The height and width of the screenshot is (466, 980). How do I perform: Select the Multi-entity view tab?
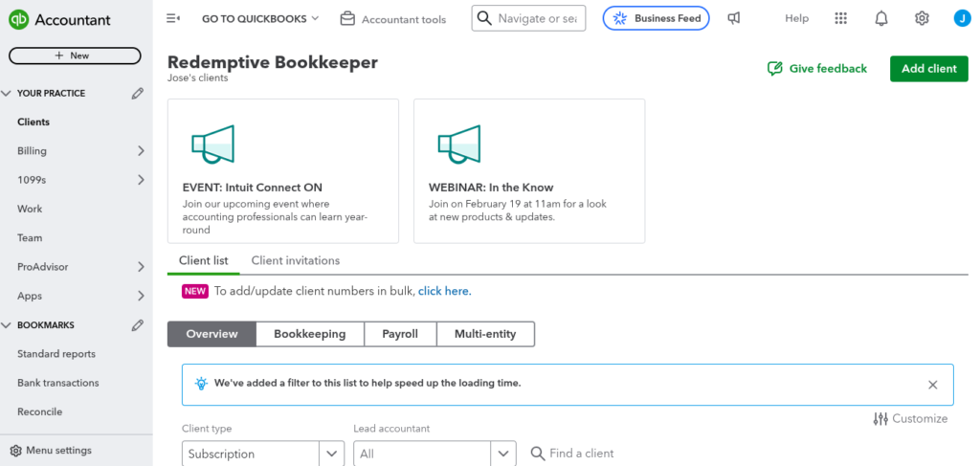[485, 334]
